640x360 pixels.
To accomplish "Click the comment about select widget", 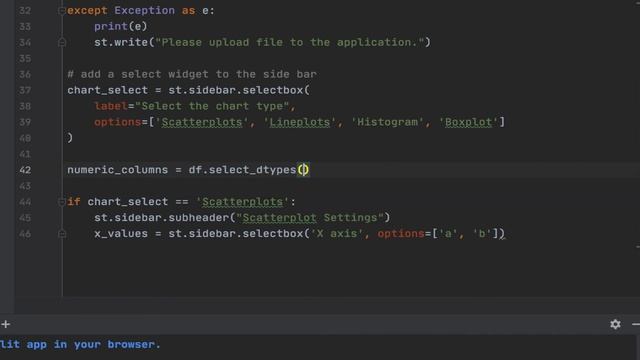I will click(192, 74).
